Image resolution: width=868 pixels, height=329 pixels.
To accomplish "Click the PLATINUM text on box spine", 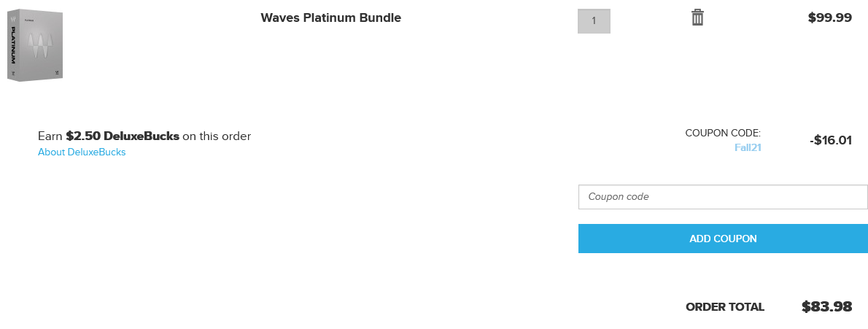I will point(13,46).
